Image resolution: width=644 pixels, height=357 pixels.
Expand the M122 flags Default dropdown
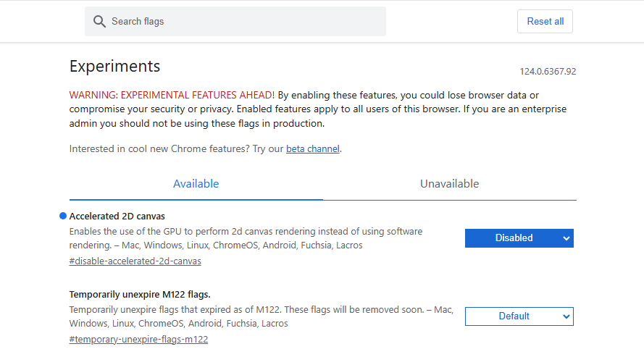519,316
